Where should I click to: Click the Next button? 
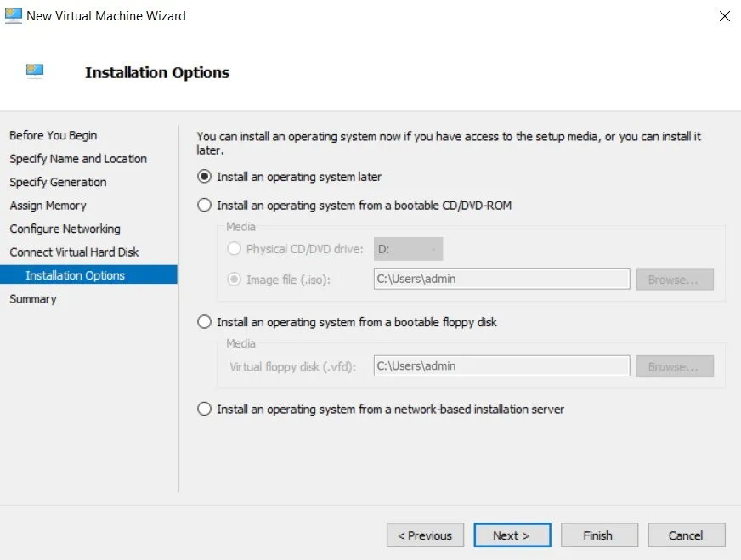click(x=512, y=535)
